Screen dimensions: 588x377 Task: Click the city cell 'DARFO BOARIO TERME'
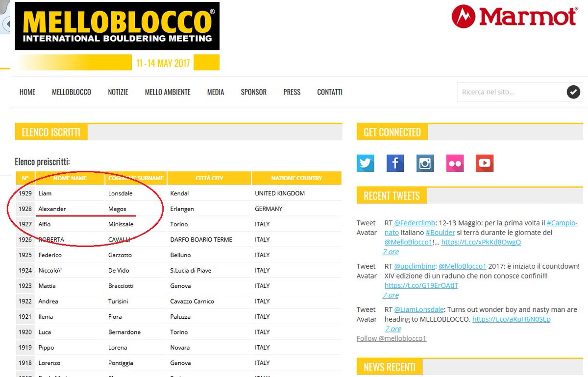[201, 239]
